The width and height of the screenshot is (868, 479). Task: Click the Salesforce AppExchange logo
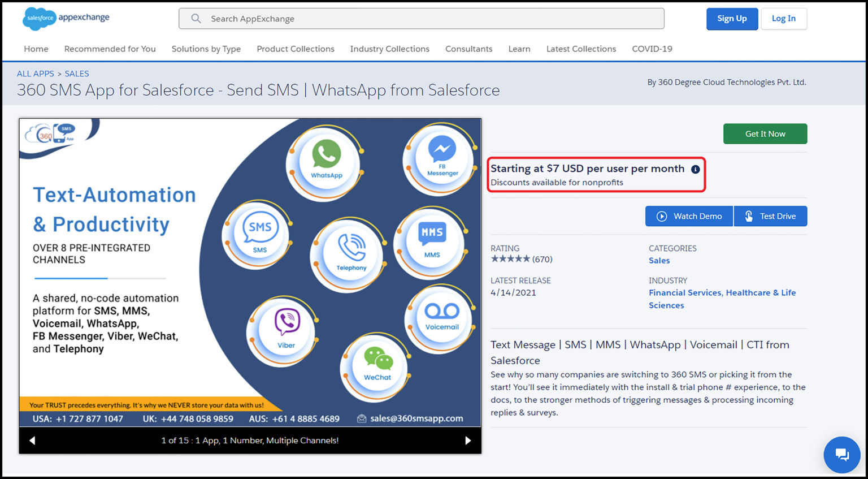pos(66,18)
